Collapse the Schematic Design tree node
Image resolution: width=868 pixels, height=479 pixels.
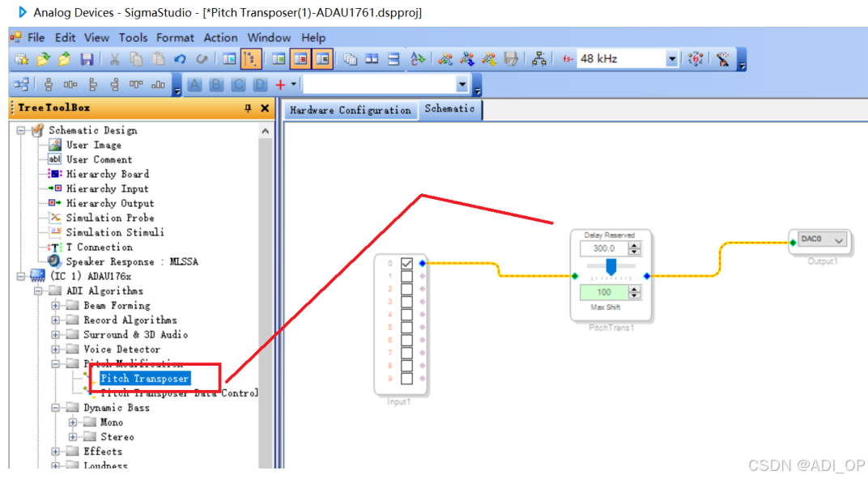point(21,130)
